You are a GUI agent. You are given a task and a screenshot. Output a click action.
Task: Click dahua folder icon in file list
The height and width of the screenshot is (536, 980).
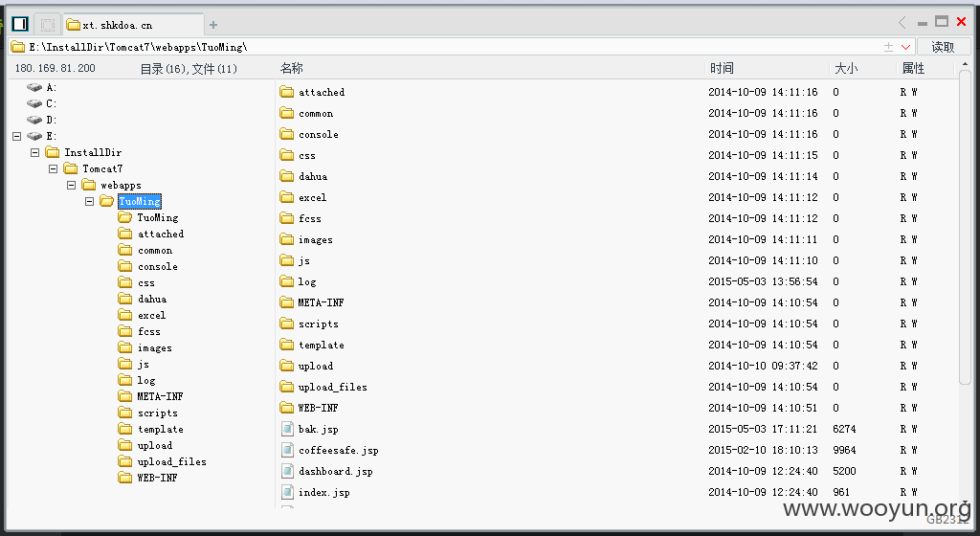coord(287,176)
